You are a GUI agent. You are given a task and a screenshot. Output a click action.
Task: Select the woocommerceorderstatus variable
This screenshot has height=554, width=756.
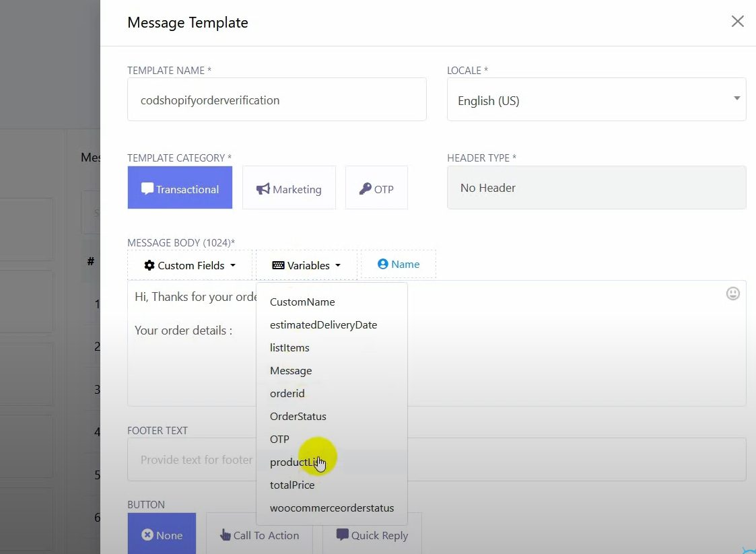pyautogui.click(x=332, y=508)
